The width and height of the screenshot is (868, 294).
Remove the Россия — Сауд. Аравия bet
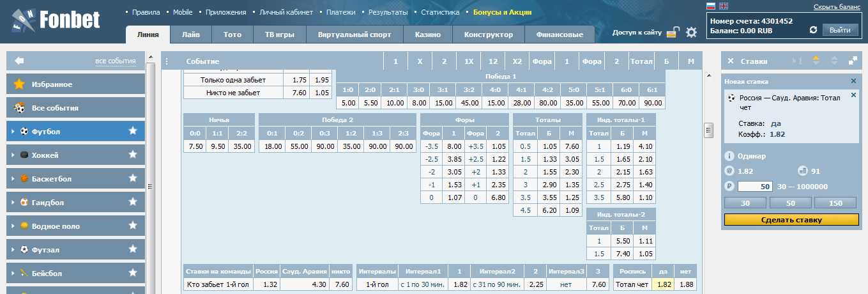pyautogui.click(x=853, y=95)
